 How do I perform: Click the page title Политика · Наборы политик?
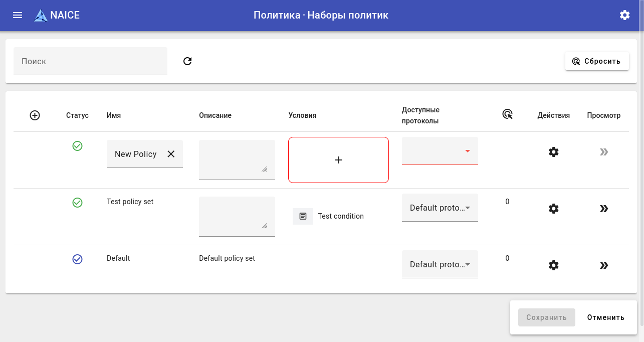pyautogui.click(x=321, y=15)
